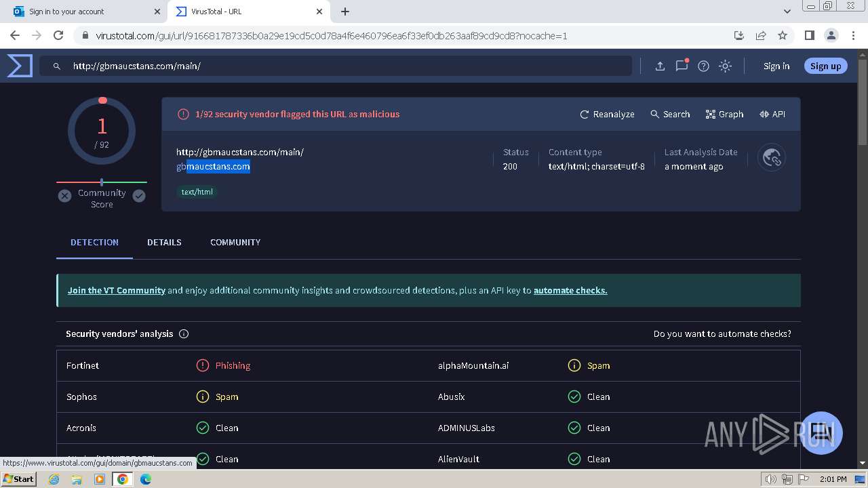
Task: Focus the VirusTotal URL search field
Action: click(x=336, y=66)
